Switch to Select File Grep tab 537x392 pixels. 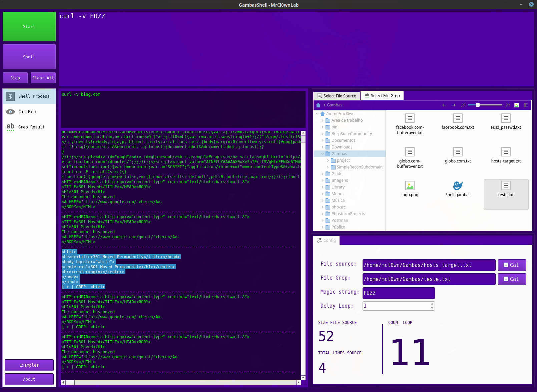pyautogui.click(x=382, y=96)
